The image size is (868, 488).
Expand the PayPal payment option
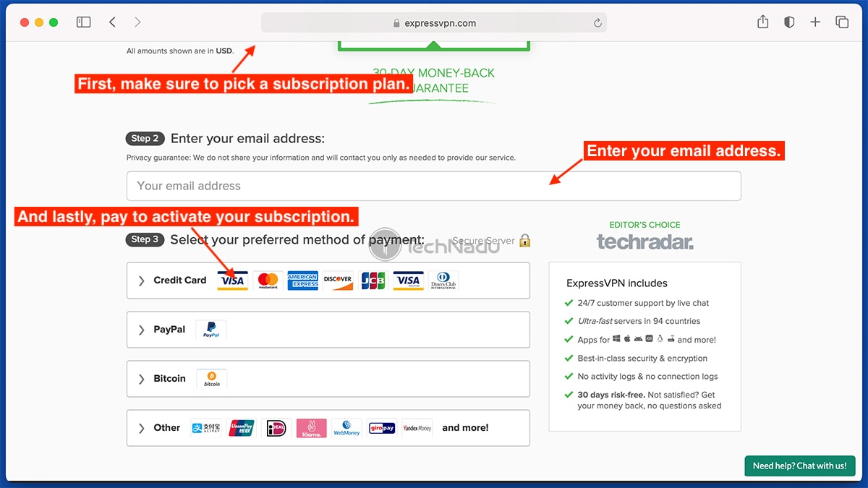coord(328,330)
